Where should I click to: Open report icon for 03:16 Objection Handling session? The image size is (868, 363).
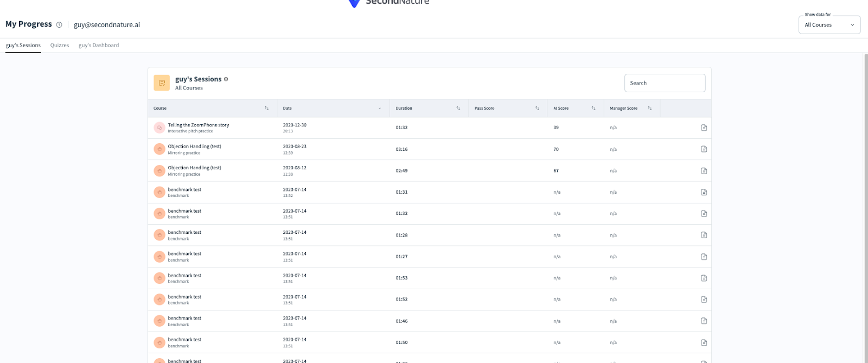704,149
